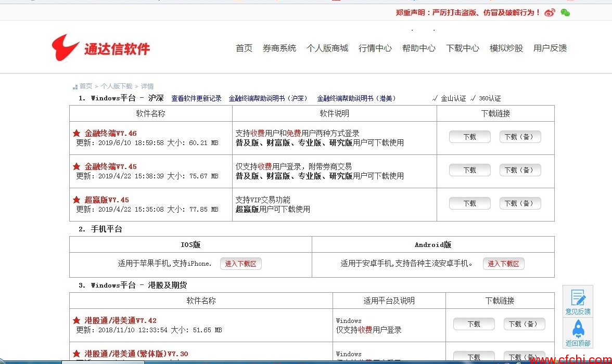Click 下载（备） for 金融终端V7.46

tap(520, 137)
